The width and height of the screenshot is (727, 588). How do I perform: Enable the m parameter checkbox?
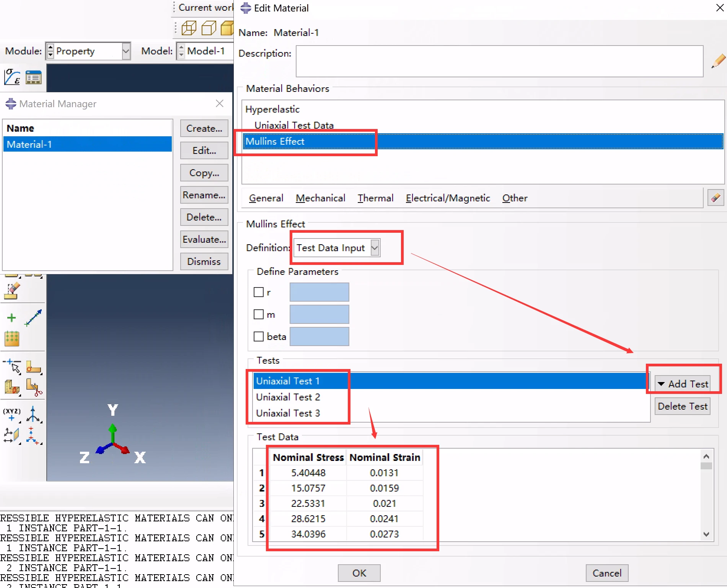259,314
